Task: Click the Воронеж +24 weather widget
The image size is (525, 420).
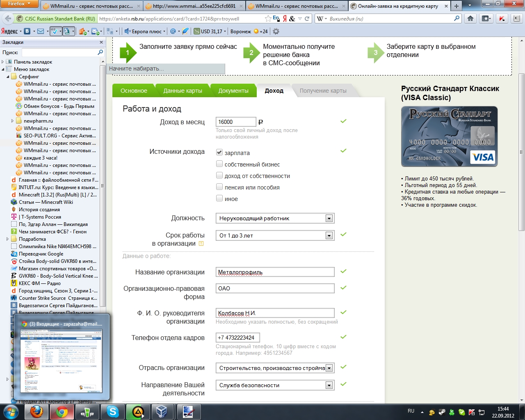Action: (x=249, y=31)
